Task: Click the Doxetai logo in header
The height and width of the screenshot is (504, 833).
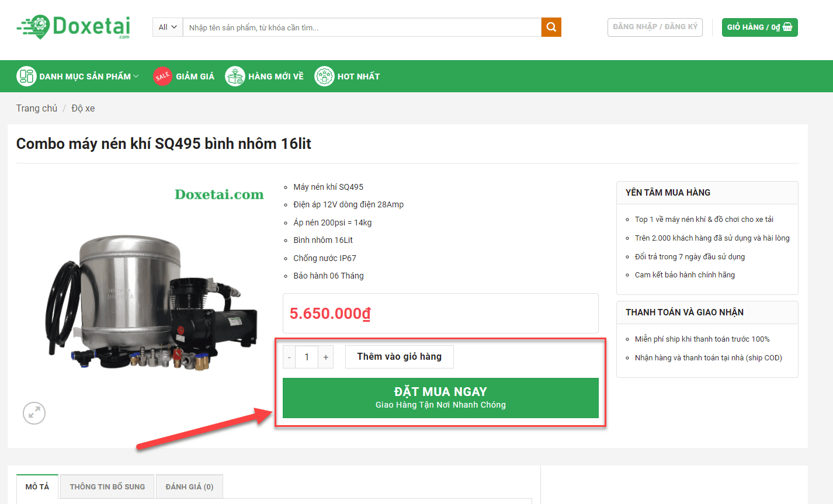Action: 74,27
